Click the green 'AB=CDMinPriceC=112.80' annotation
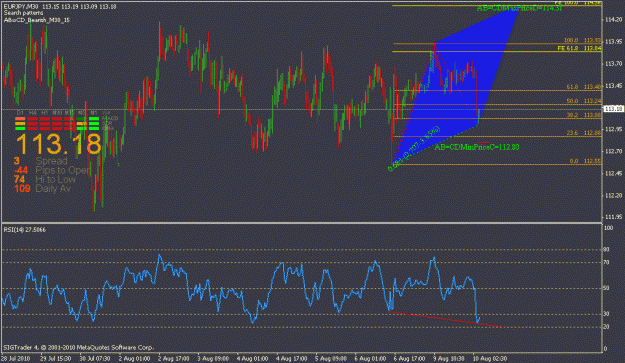The height and width of the screenshot is (363, 625). 477,147
